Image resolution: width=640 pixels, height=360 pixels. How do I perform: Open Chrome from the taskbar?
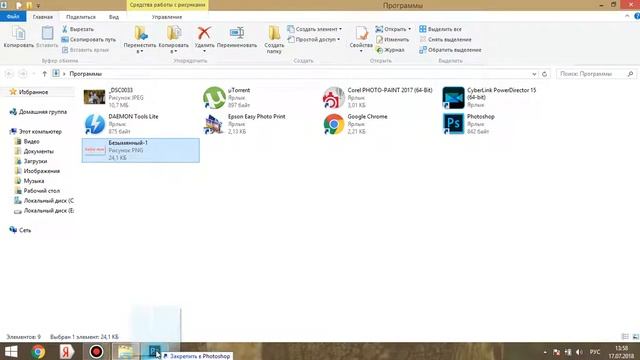click(x=38, y=351)
